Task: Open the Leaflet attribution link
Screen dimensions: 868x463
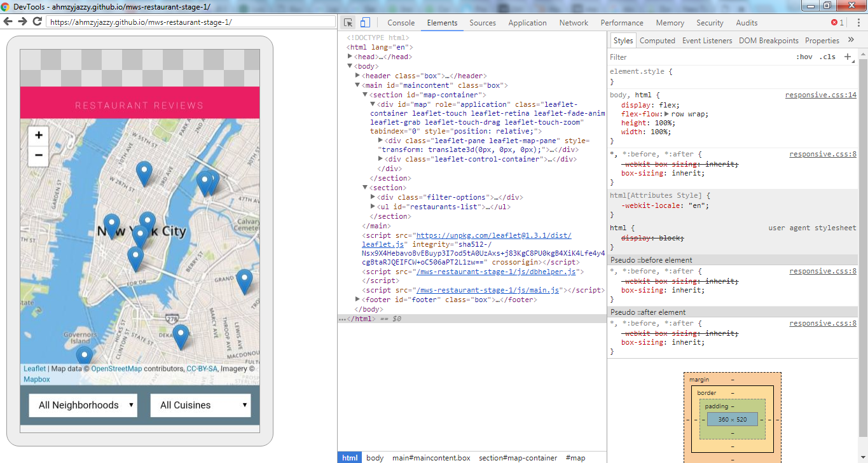Action: [x=35, y=369]
